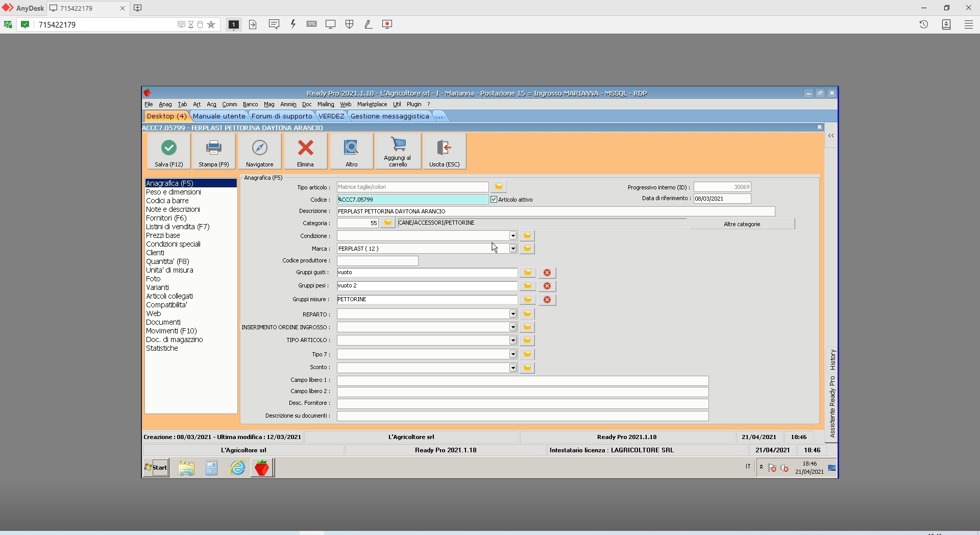The height and width of the screenshot is (535, 980).
Task: Open folder icon next to Categoria code
Action: (388, 223)
